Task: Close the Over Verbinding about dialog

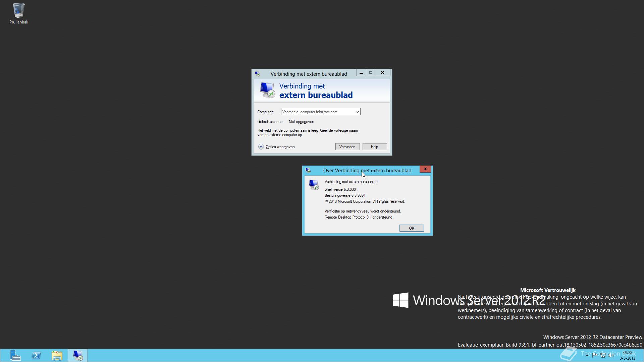Action: pyautogui.click(x=425, y=169)
